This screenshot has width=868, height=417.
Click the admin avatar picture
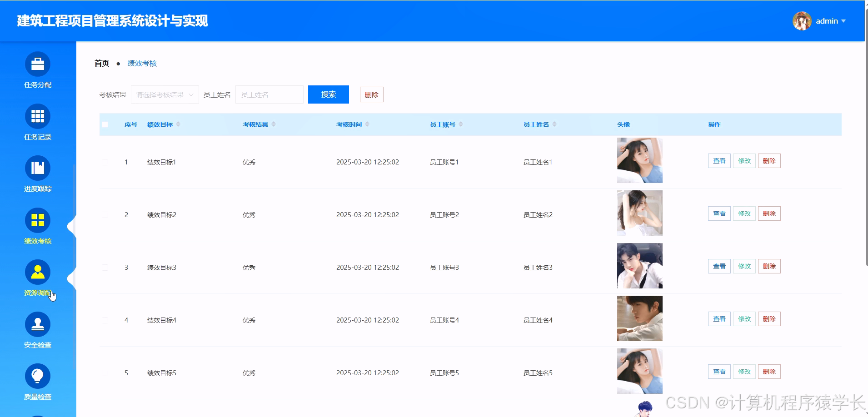pos(802,21)
